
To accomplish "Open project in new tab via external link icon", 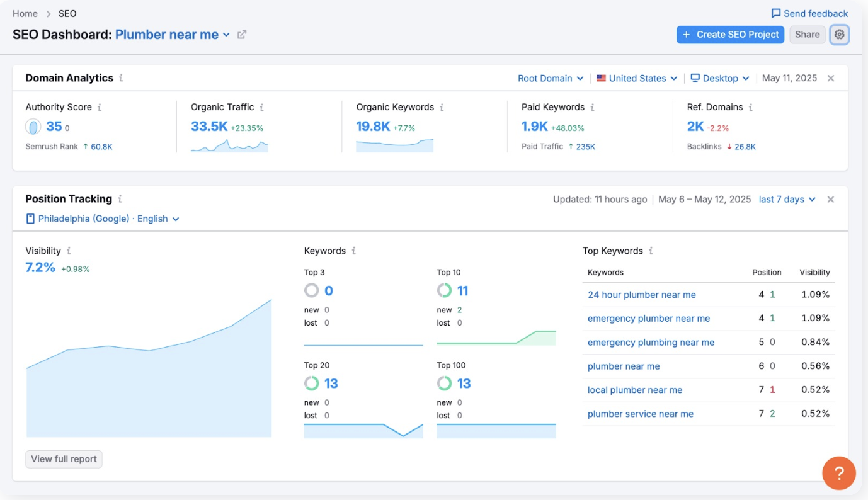I will click(241, 35).
